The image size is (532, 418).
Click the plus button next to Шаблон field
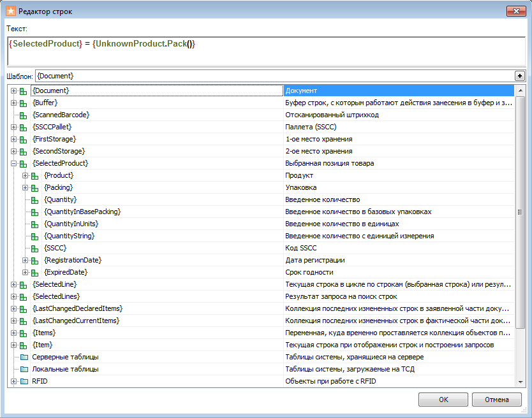(519, 76)
